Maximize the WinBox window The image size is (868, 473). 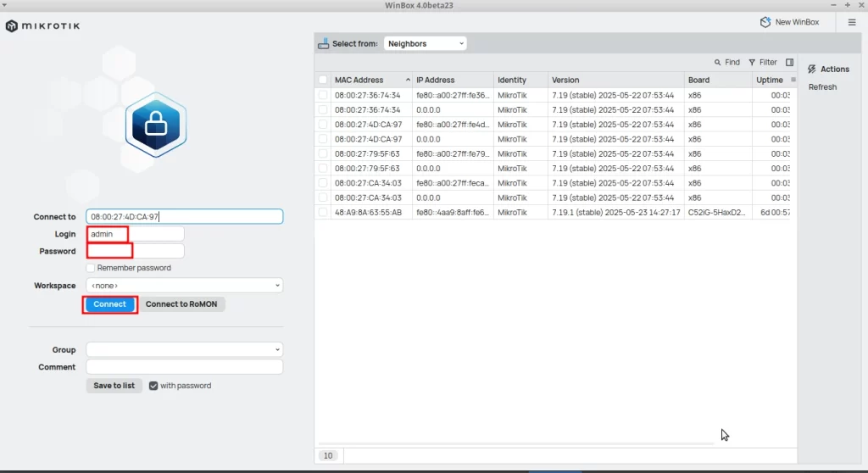pos(848,5)
